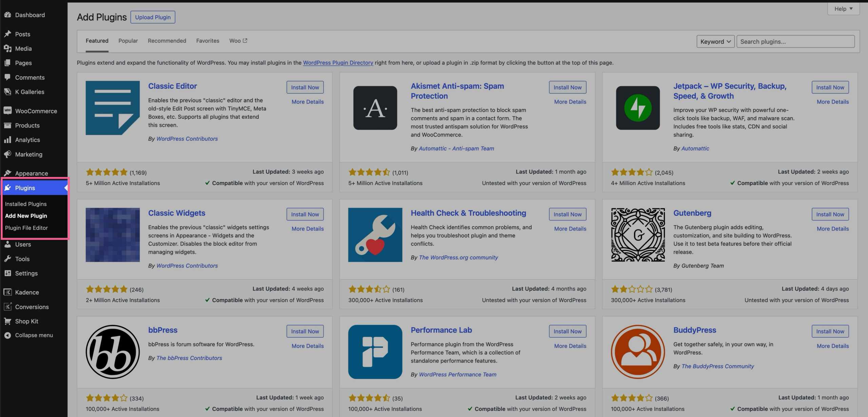Click the Posts pushpin icon
This screenshot has width=868, height=417.
7,34
